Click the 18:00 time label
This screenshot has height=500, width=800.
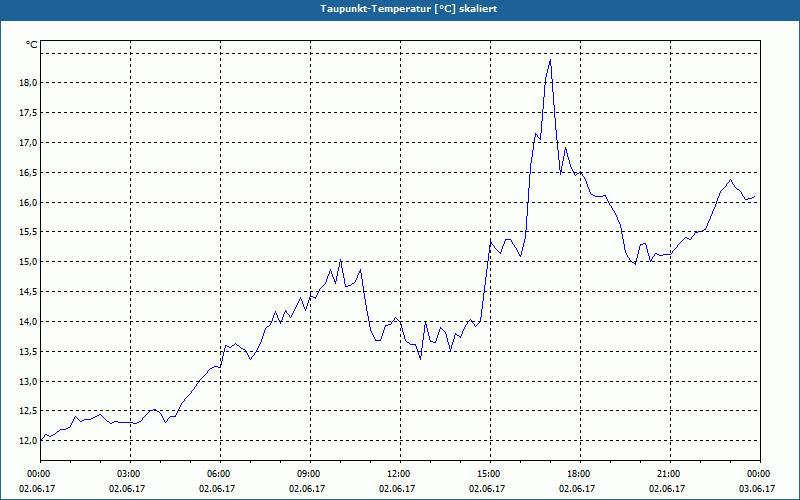coord(580,474)
